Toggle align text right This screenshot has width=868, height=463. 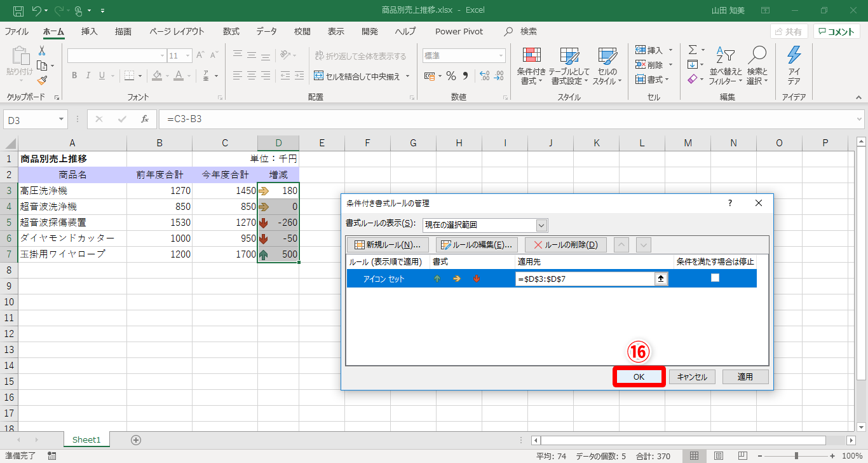click(x=267, y=76)
